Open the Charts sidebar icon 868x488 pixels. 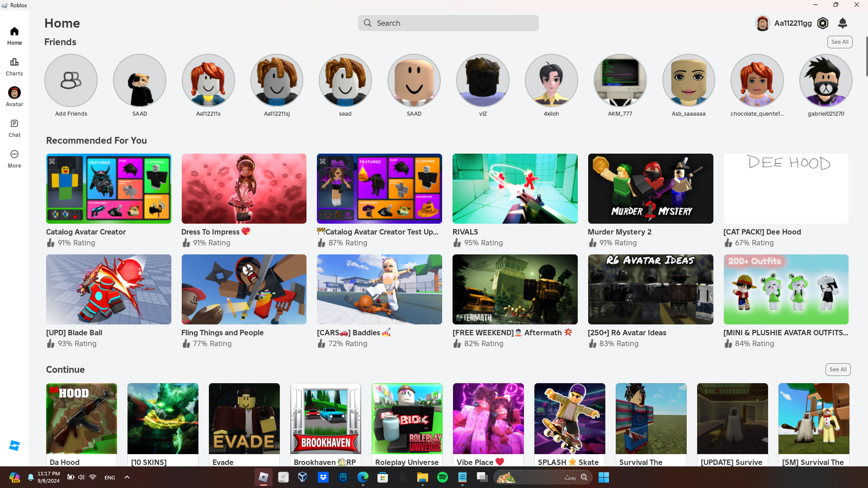coord(14,66)
